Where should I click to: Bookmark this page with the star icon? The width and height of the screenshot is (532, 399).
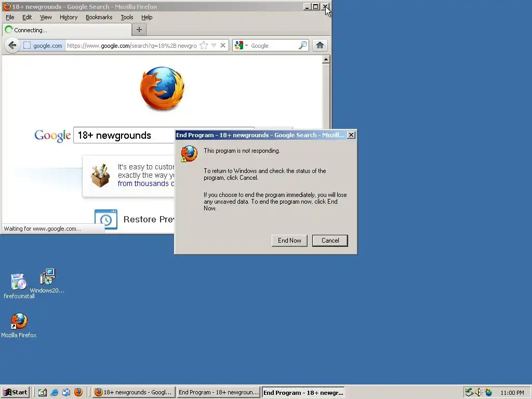pos(204,46)
